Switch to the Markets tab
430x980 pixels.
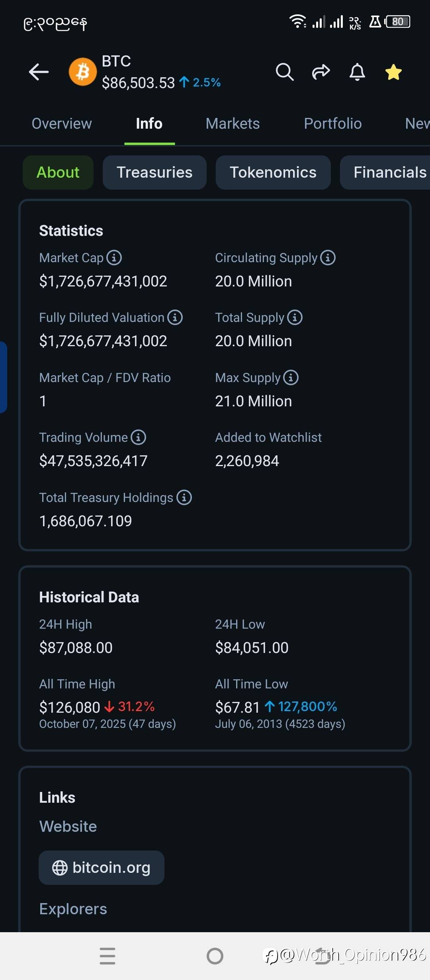coord(233,123)
